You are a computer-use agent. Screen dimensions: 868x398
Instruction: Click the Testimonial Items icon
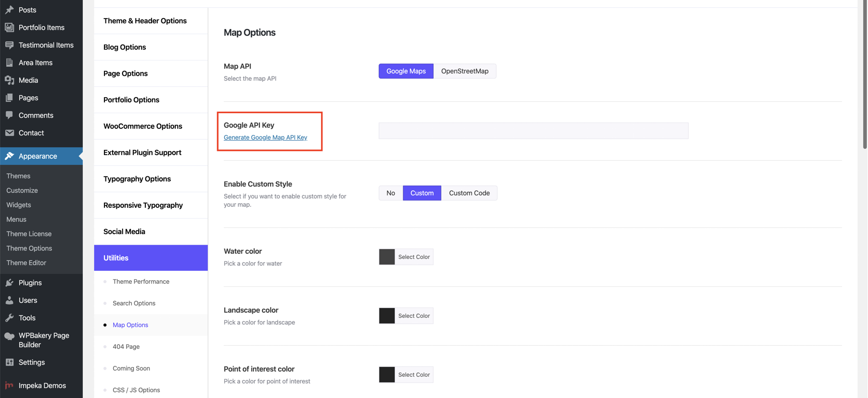tap(9, 45)
